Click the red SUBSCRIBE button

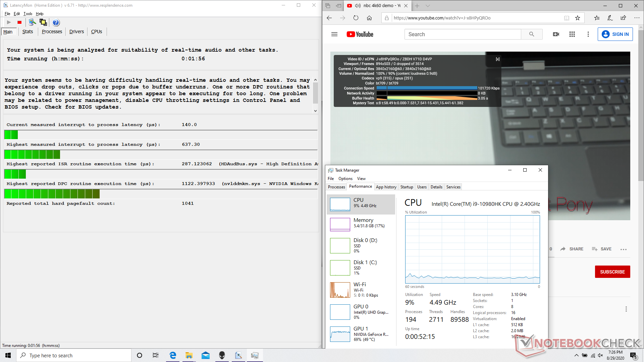pos(612,272)
